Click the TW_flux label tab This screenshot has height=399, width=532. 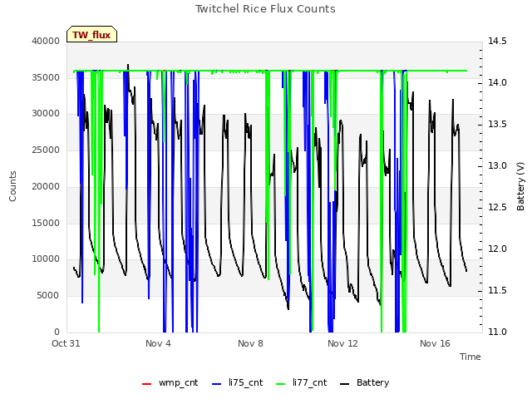(91, 34)
